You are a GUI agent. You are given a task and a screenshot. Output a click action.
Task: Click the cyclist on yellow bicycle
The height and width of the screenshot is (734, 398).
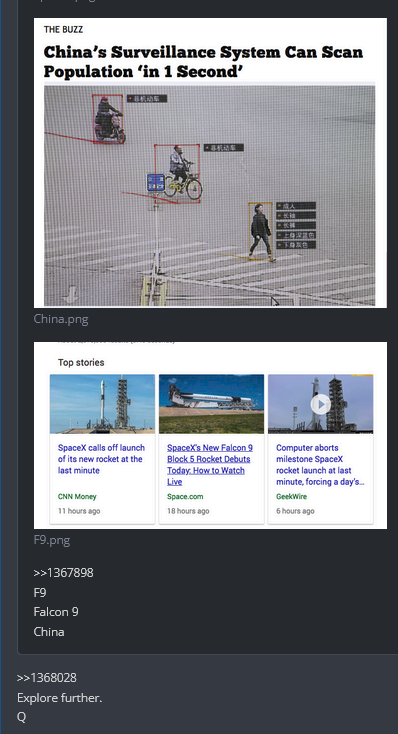point(182,174)
